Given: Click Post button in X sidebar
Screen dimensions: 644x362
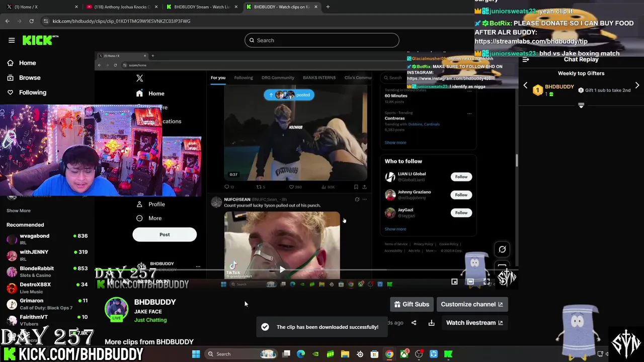Looking at the screenshot, I should point(165,234).
